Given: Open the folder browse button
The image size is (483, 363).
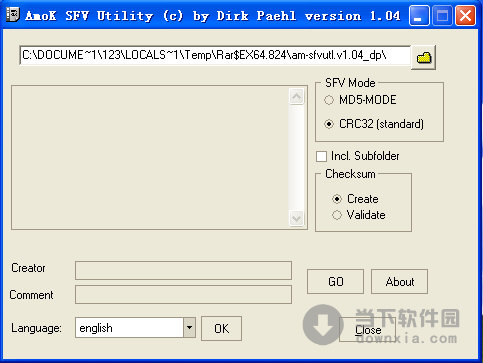Looking at the screenshot, I should coord(423,57).
